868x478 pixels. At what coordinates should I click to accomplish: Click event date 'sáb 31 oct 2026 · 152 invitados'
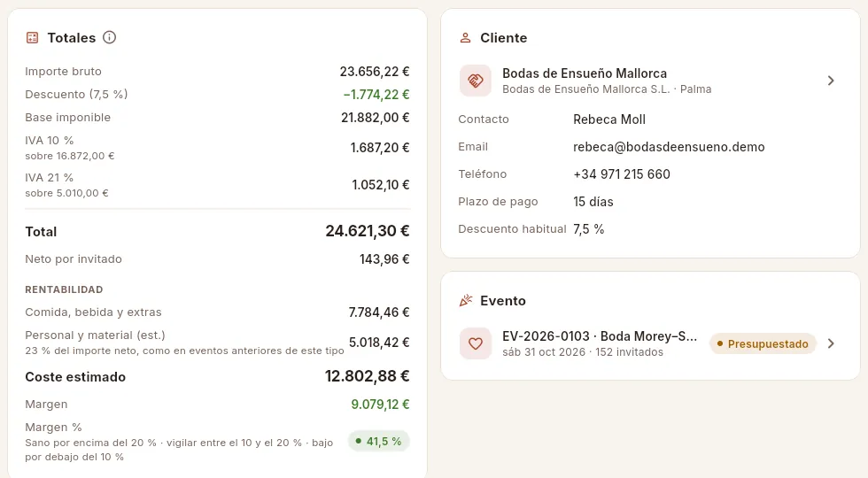pos(583,352)
